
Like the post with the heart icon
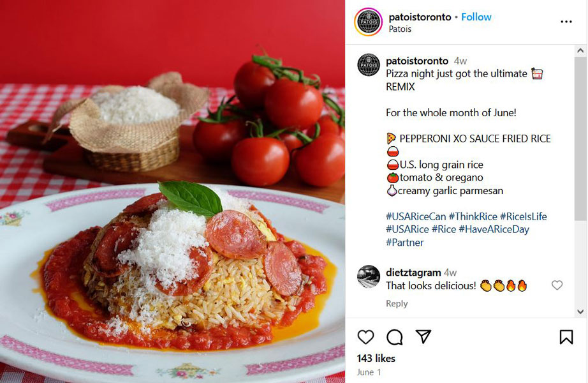click(365, 337)
